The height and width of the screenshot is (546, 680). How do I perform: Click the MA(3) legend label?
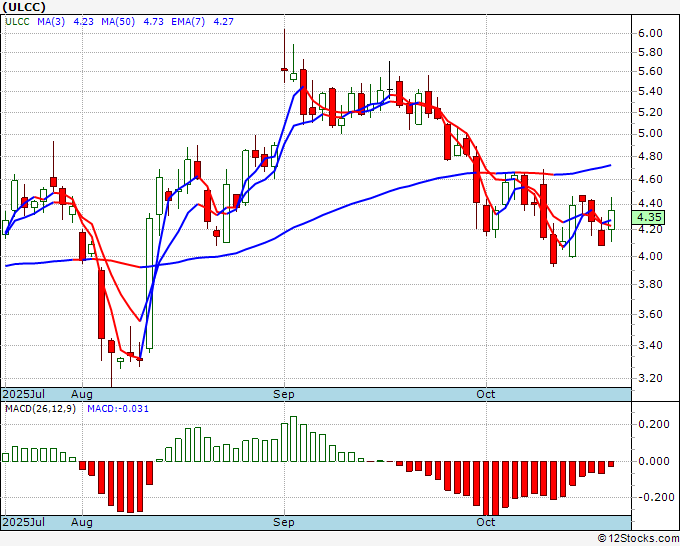pyautogui.click(x=51, y=21)
